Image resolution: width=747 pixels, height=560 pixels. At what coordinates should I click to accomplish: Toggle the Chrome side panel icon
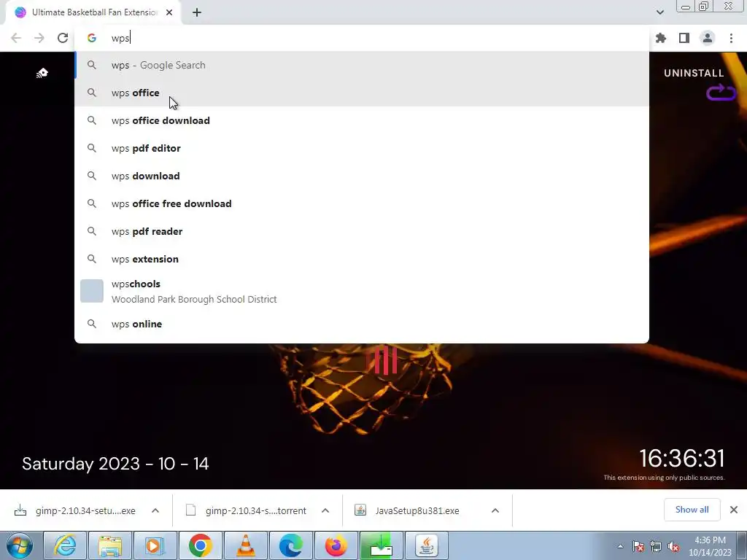point(684,38)
